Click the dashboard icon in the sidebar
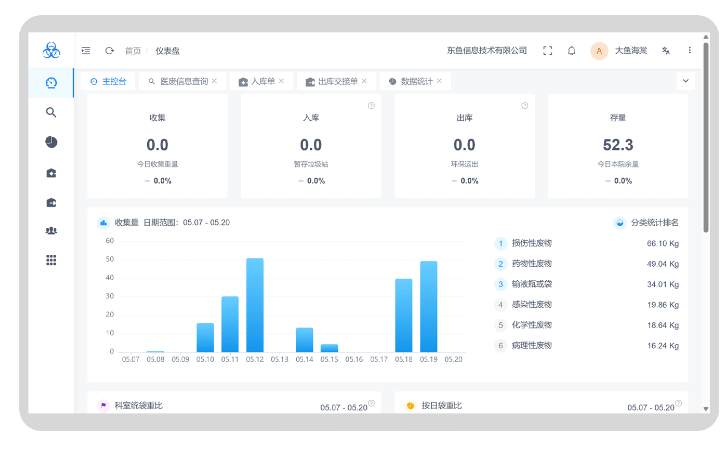 tap(51, 82)
